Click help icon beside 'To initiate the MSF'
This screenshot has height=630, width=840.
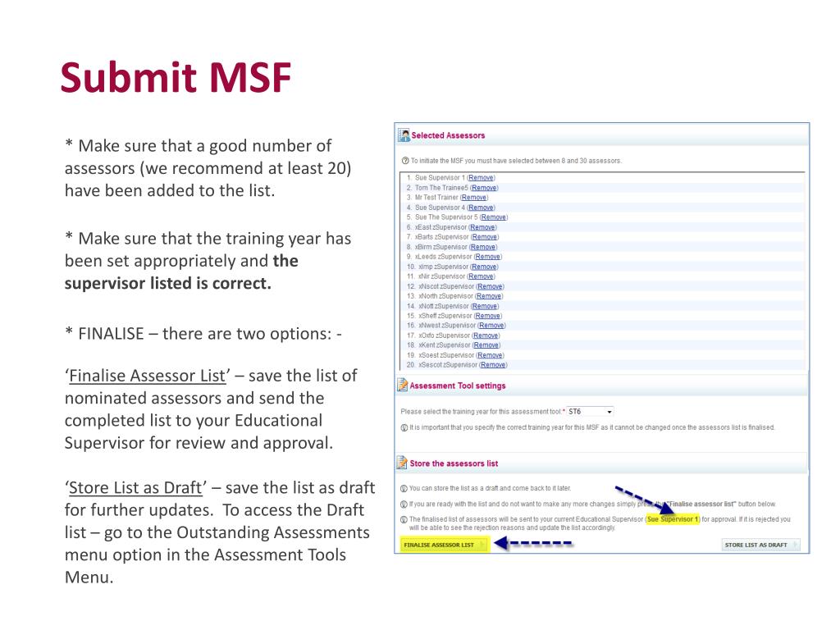tap(405, 161)
